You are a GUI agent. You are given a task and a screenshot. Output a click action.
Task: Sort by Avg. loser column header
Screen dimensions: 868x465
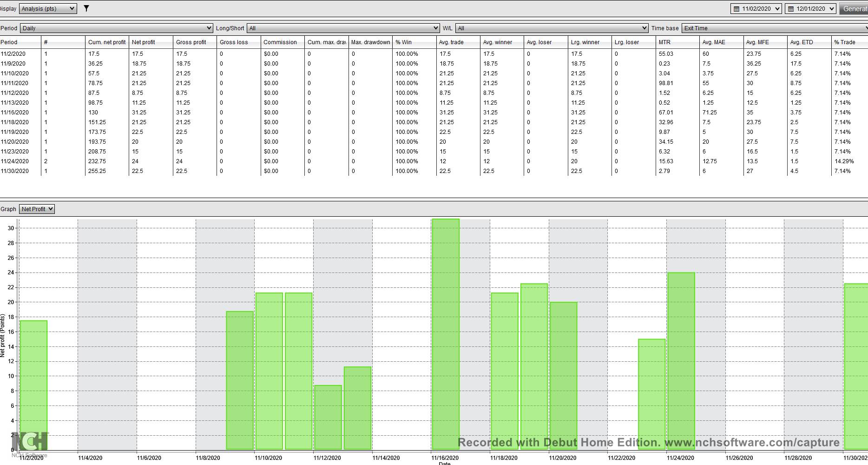pos(546,42)
